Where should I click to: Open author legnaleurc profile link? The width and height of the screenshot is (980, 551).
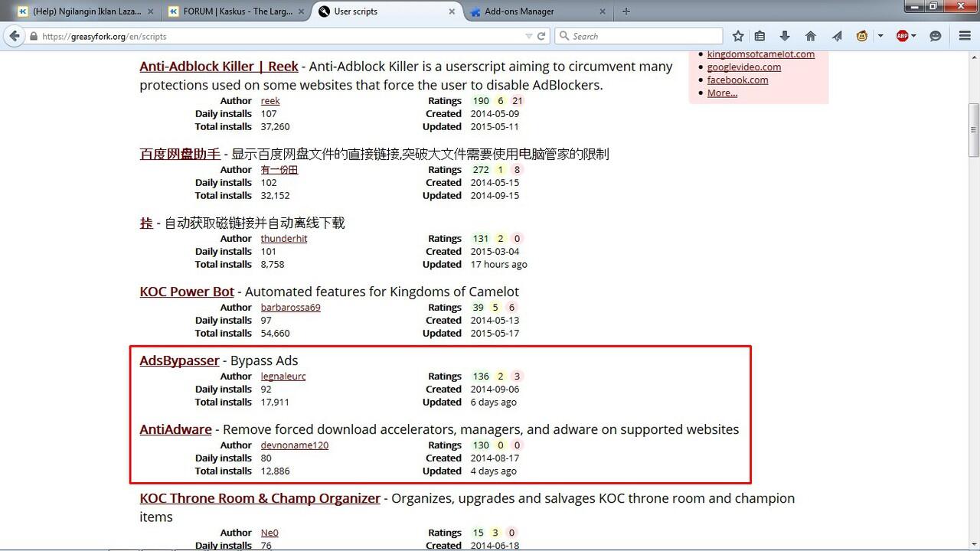pyautogui.click(x=283, y=377)
